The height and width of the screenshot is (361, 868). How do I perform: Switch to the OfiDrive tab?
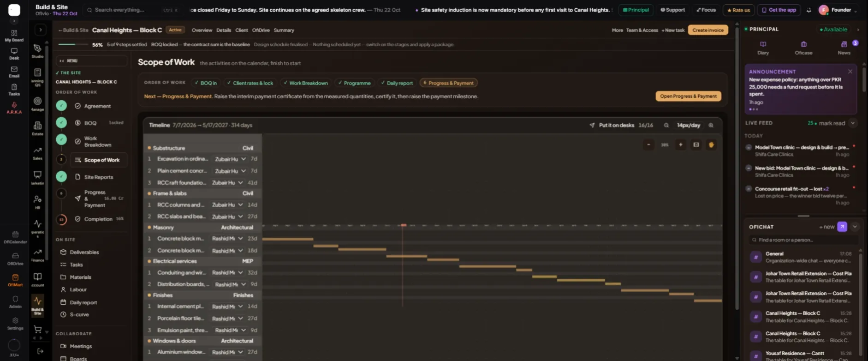261,30
